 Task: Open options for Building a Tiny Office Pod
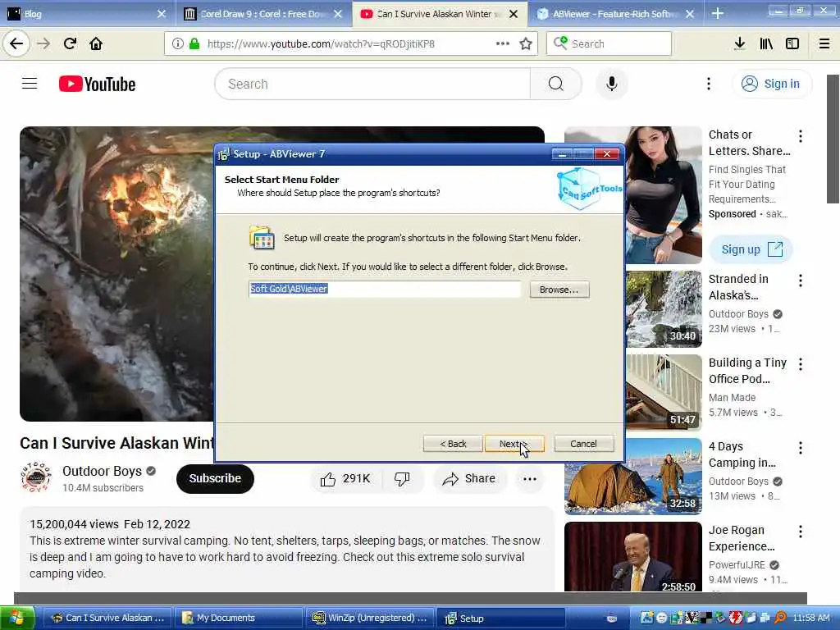[801, 364]
